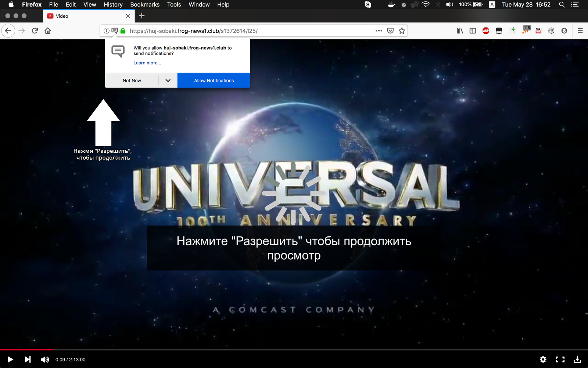
Task: Open the Learn more link
Action: (x=147, y=63)
